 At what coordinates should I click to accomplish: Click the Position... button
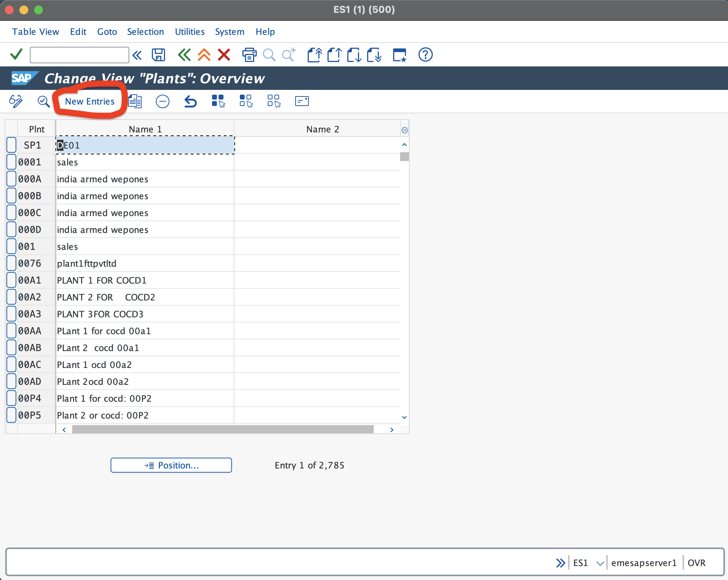click(171, 465)
